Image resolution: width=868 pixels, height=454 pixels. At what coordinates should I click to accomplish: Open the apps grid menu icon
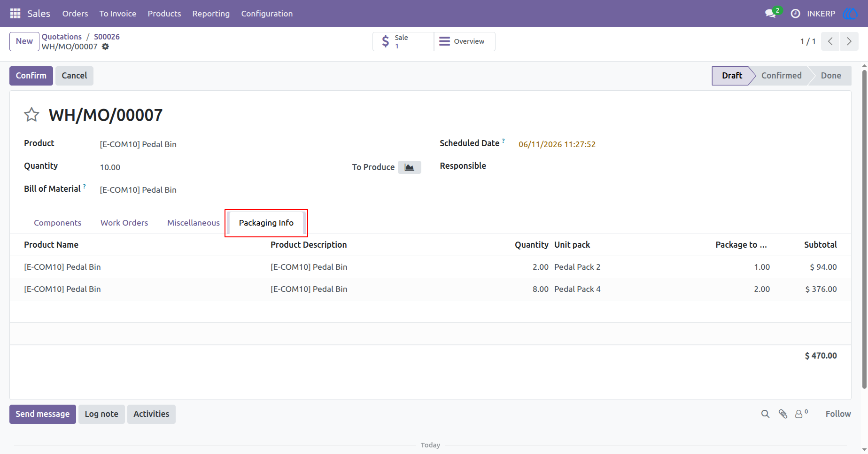pos(15,14)
